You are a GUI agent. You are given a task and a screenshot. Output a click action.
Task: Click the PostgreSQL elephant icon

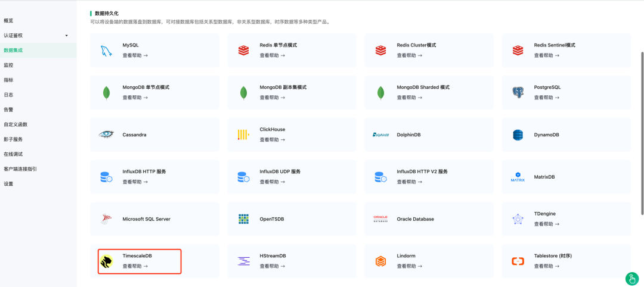[x=518, y=93]
